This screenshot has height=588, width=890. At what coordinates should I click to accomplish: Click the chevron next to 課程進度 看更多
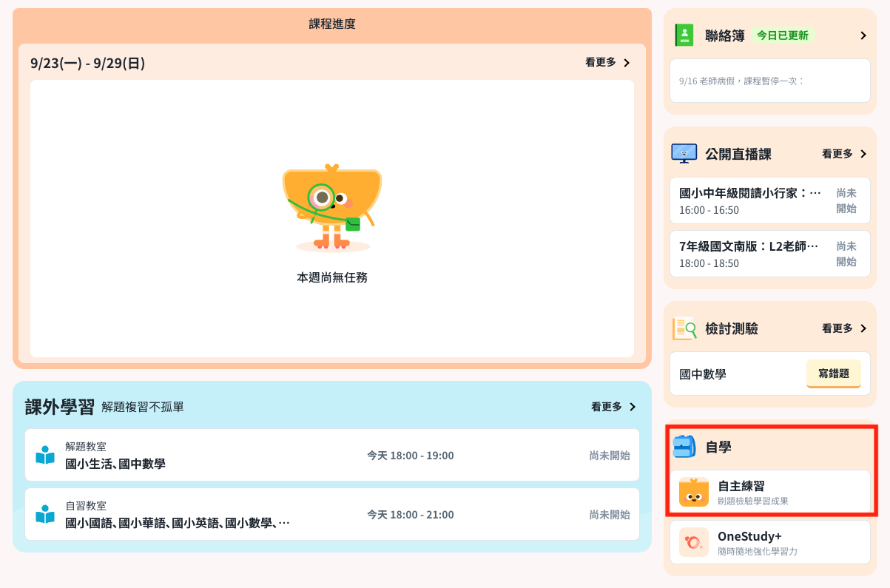627,63
